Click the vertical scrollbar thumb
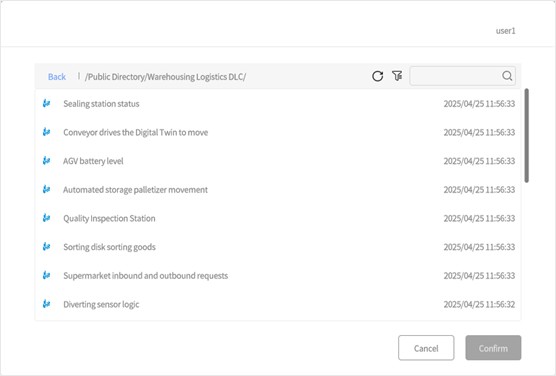The width and height of the screenshot is (556, 376). coord(527,136)
